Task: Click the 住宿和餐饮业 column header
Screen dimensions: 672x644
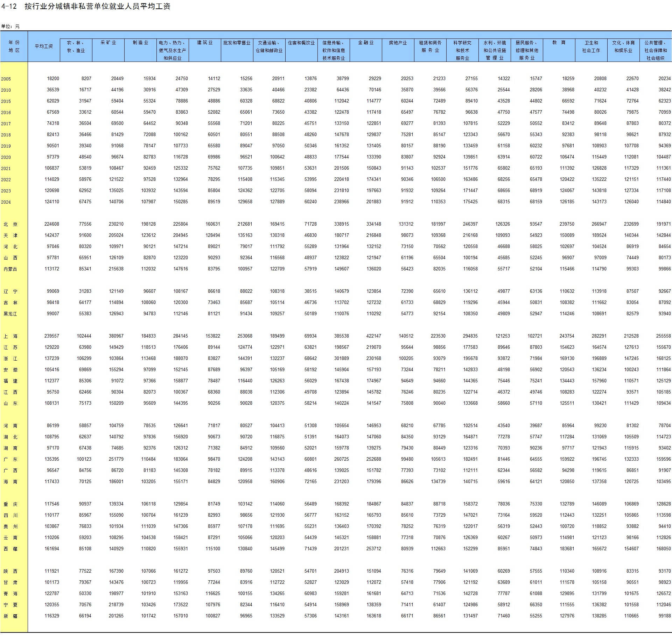Action: tap(301, 43)
